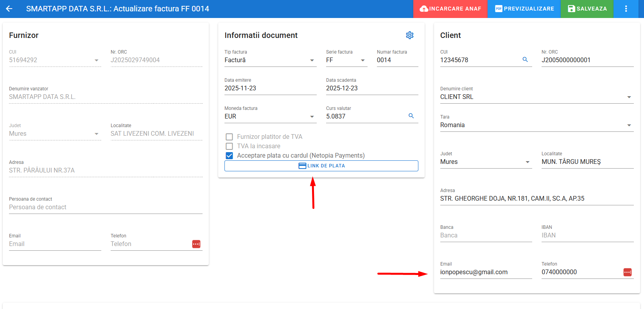This screenshot has width=644, height=309.
Task: Open the three-dot more options menu
Action: [x=626, y=9]
